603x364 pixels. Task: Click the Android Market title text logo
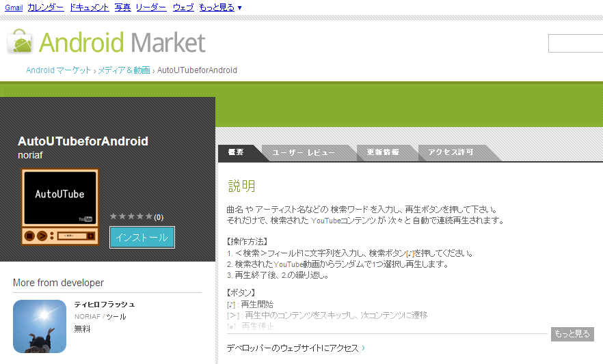(x=122, y=42)
